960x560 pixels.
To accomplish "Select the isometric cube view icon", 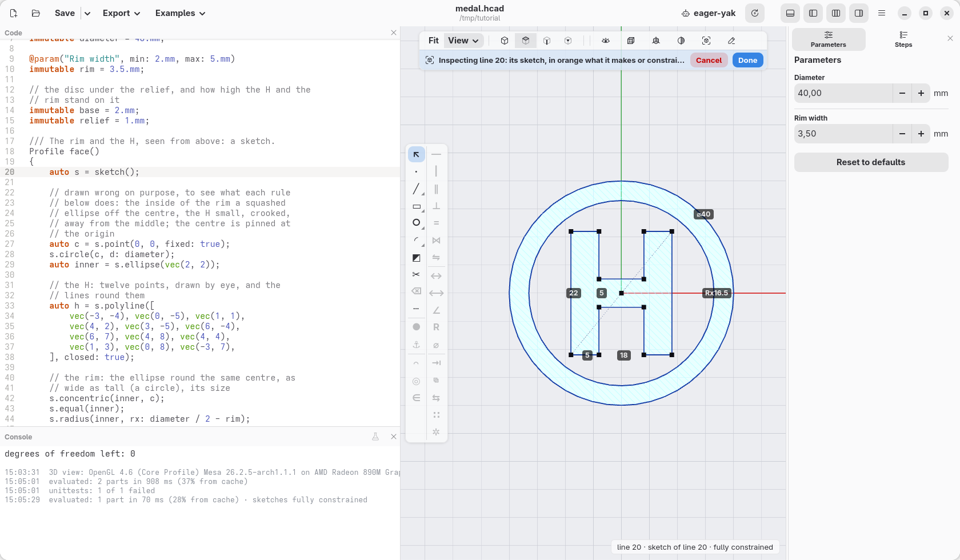I will [x=505, y=41].
